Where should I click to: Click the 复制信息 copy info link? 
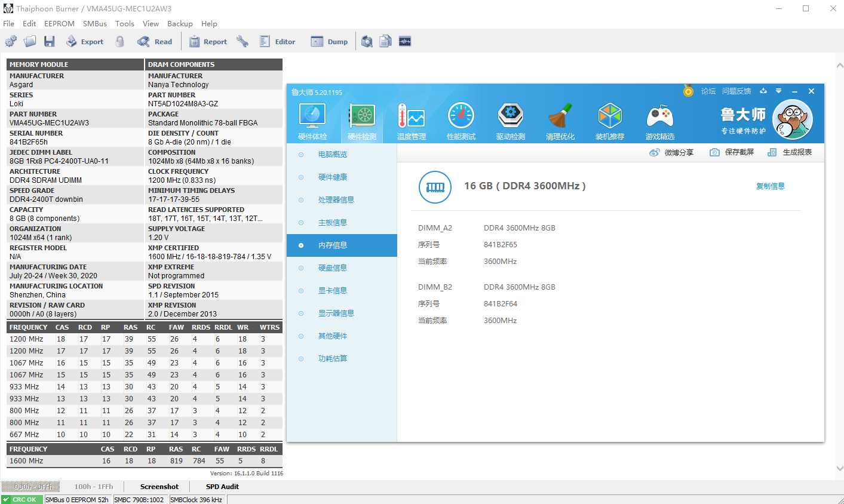tap(771, 186)
